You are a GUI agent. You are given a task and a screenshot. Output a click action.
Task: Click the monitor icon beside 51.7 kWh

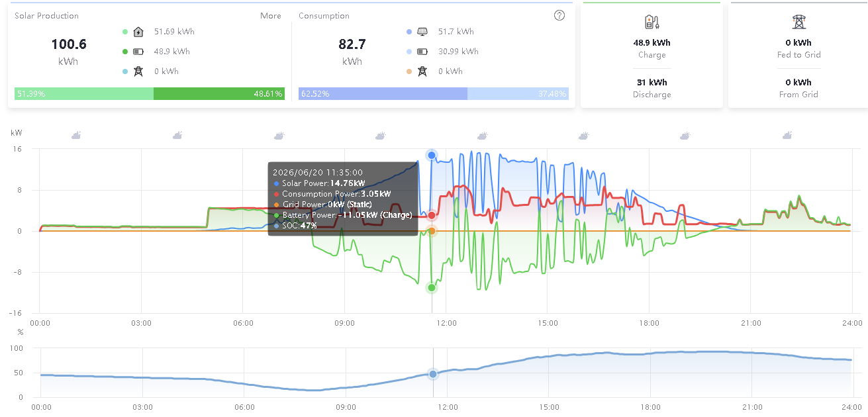tap(422, 31)
